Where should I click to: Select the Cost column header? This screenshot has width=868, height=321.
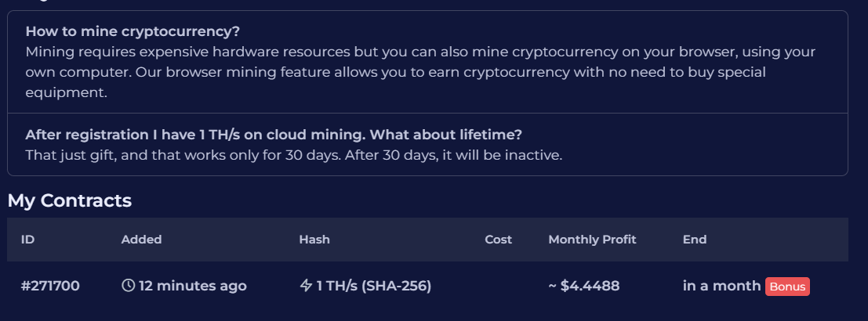[x=498, y=240]
